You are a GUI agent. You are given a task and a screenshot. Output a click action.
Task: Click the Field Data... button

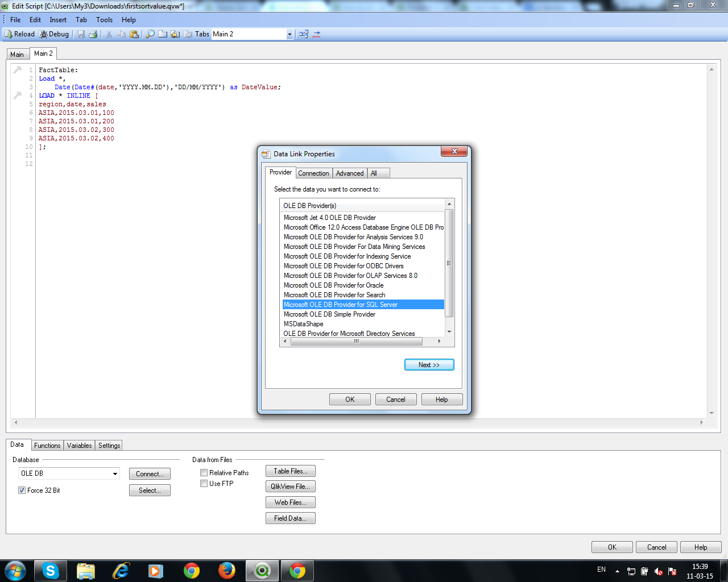pyautogui.click(x=291, y=518)
